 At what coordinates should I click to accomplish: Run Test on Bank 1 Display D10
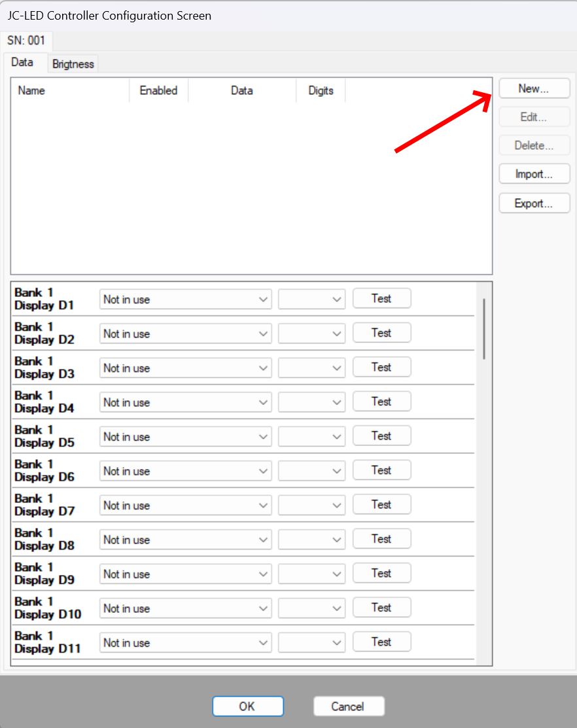pos(381,608)
